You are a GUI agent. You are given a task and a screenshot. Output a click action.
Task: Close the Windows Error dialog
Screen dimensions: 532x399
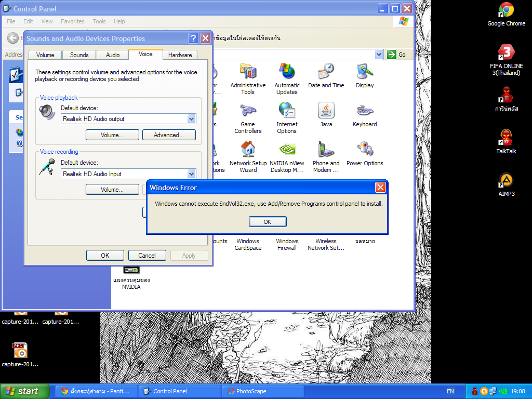coord(380,187)
